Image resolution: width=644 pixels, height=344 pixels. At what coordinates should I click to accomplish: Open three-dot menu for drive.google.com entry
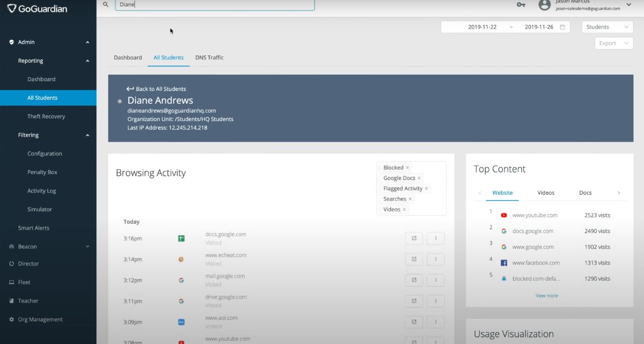[436, 301]
